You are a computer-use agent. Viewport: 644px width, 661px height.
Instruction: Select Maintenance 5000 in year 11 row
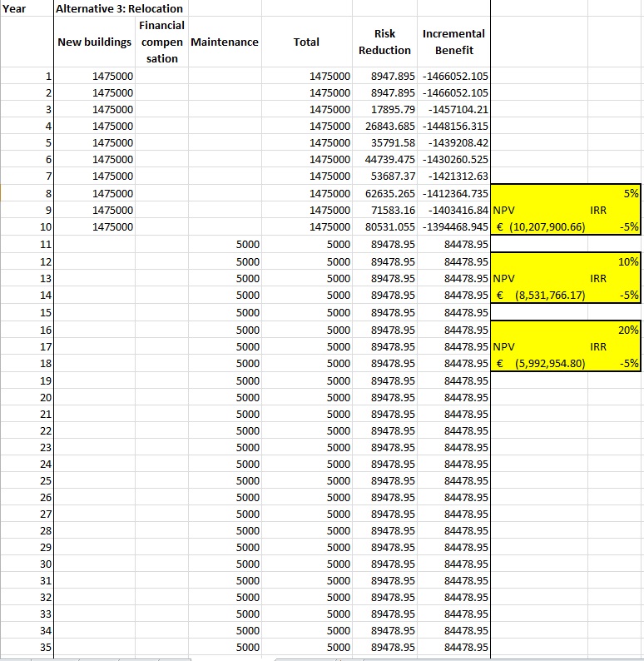coord(225,244)
